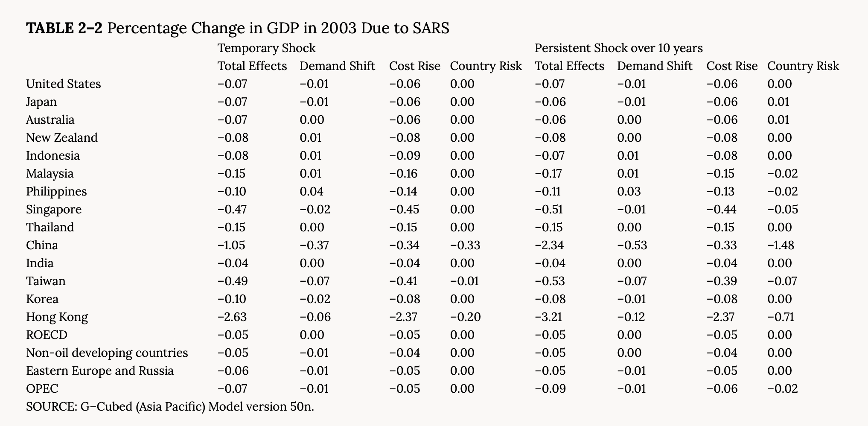Click Non-oil developing countries row label
This screenshot has height=426, width=868.
click(x=107, y=353)
